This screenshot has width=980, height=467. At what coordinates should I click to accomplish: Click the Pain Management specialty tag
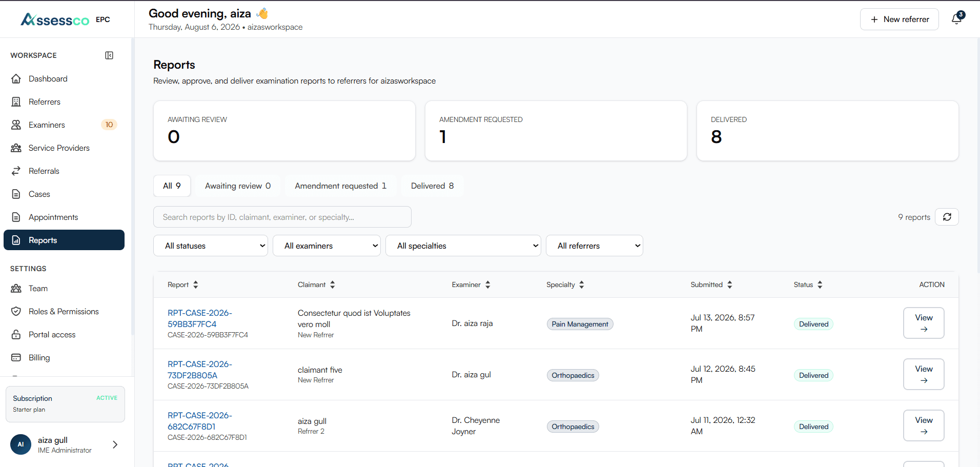click(x=580, y=324)
